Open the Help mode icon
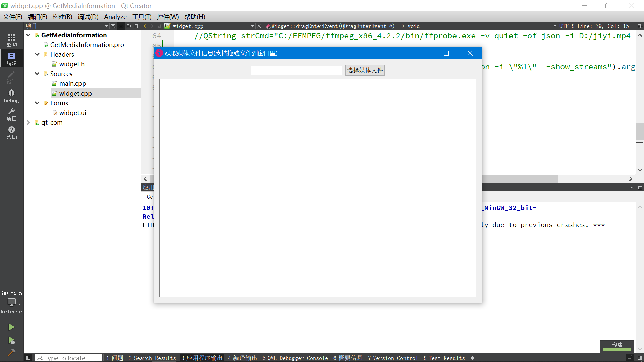The width and height of the screenshot is (644, 362). click(11, 132)
